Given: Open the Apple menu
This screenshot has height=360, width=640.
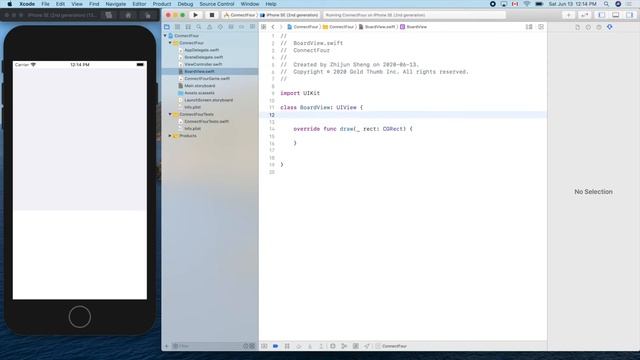Looking at the screenshot, I should point(9,4).
